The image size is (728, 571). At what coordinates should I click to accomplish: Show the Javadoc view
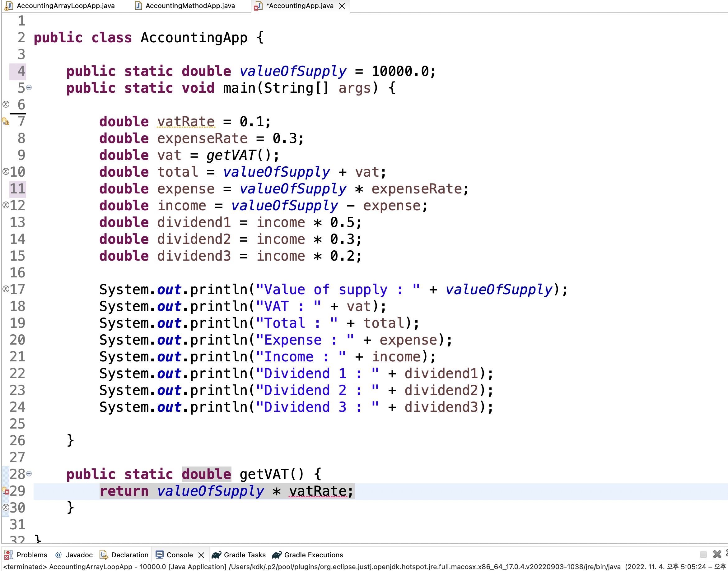coord(79,555)
